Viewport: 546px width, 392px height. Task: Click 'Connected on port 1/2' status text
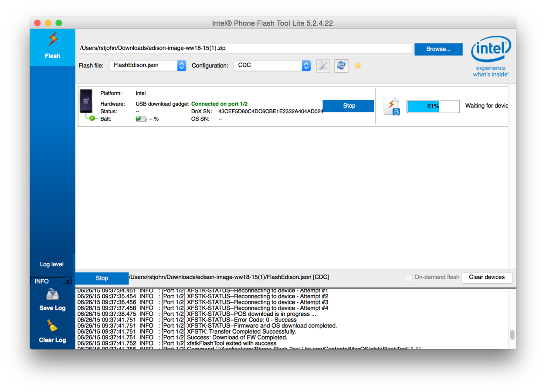(219, 104)
